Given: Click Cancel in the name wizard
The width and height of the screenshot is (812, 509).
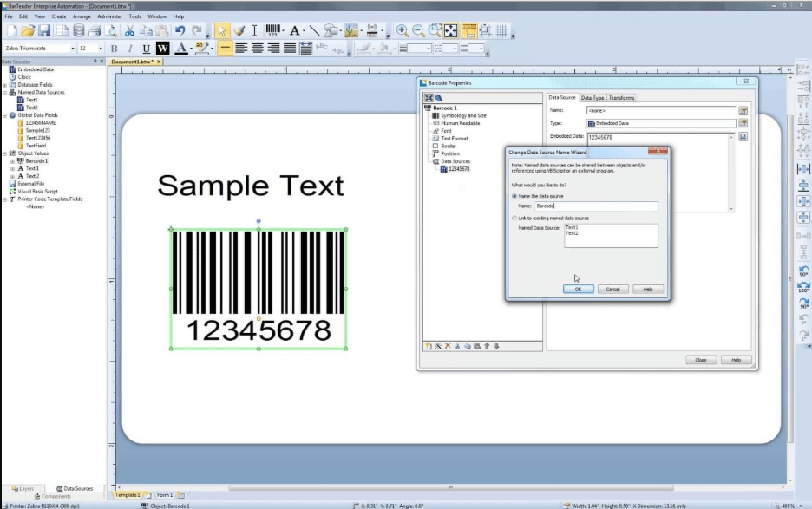Looking at the screenshot, I should click(x=612, y=289).
